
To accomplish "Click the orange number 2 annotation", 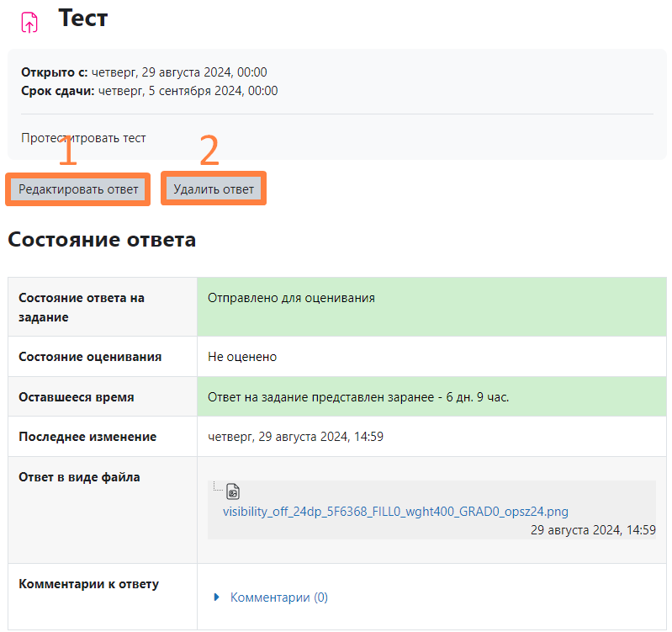I will tap(209, 151).
